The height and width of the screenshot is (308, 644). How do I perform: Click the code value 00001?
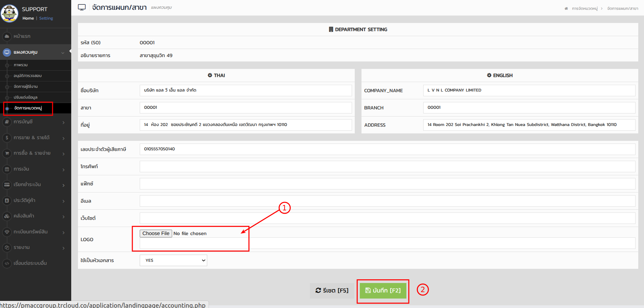click(x=147, y=43)
